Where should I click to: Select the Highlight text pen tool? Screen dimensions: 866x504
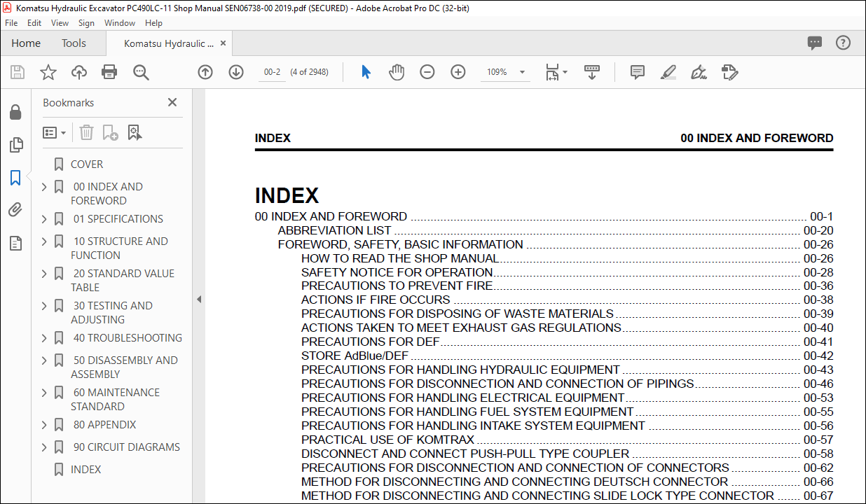668,72
